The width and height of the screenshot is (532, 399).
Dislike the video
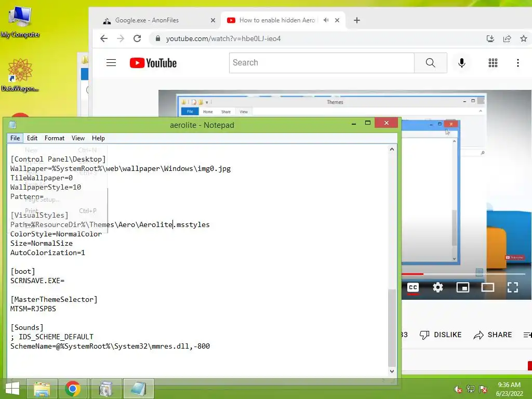pyautogui.click(x=441, y=335)
